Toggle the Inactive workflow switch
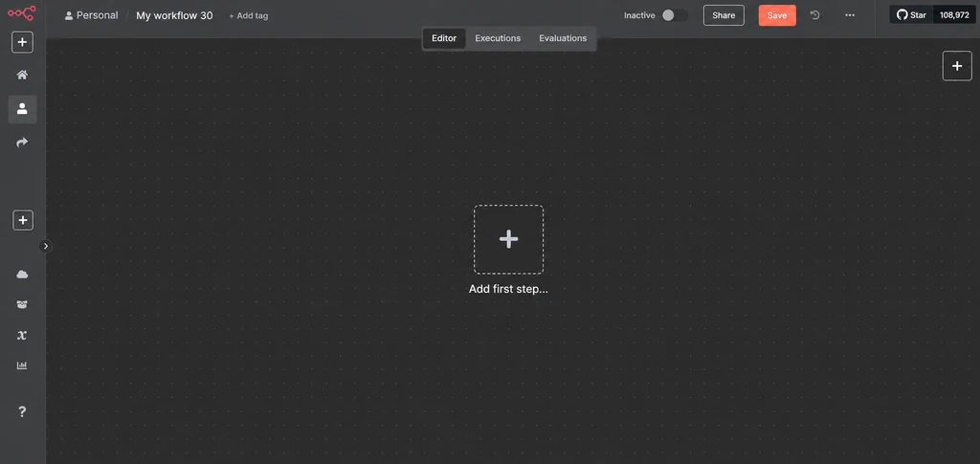The height and width of the screenshot is (464, 980). [675, 15]
